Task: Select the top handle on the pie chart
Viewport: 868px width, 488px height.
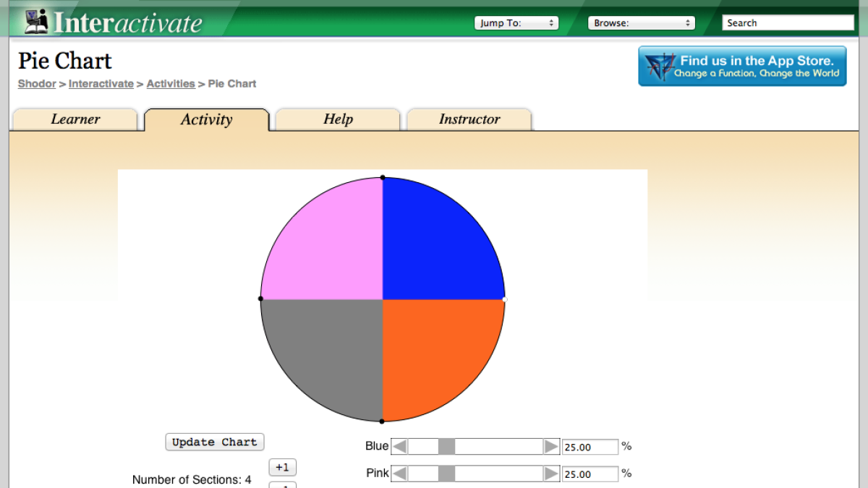Action: tap(382, 176)
